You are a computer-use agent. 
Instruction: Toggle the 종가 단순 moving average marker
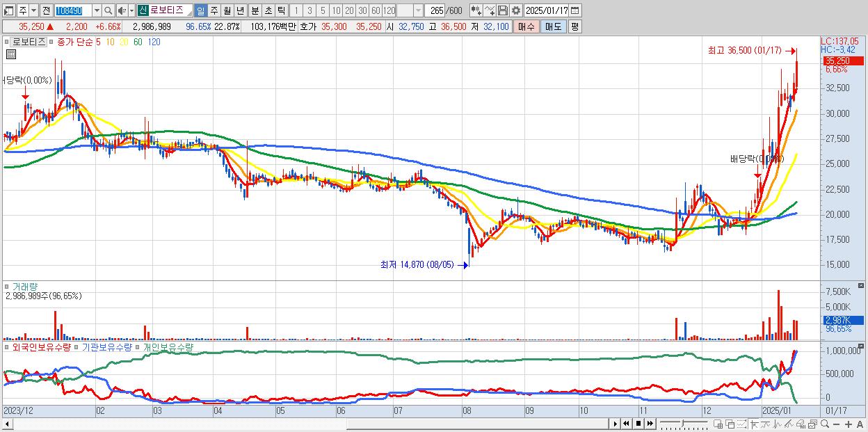click(52, 42)
